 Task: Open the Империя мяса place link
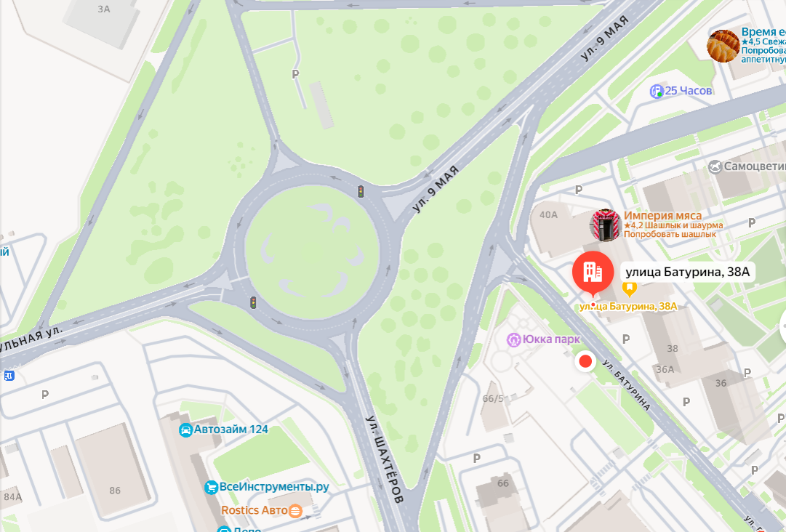(662, 215)
